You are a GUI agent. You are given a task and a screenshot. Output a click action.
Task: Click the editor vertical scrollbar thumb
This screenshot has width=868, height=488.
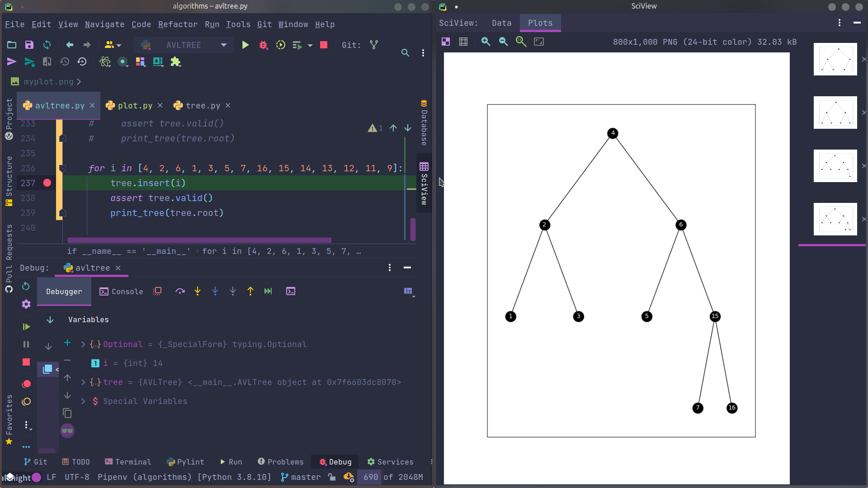click(413, 230)
